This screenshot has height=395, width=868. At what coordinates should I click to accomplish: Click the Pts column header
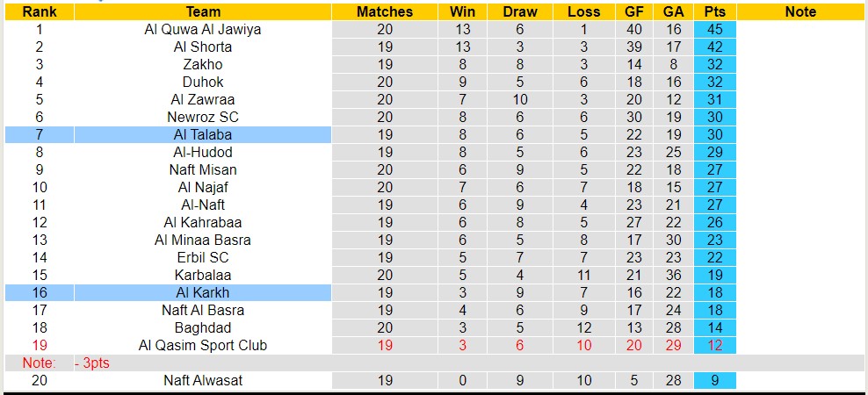(x=714, y=11)
